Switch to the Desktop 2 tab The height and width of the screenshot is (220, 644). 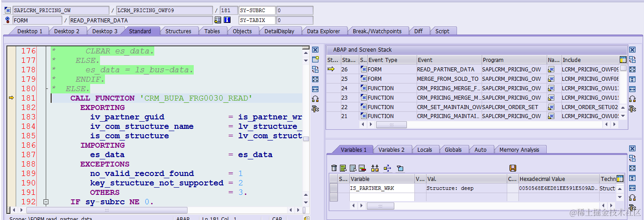click(x=67, y=31)
